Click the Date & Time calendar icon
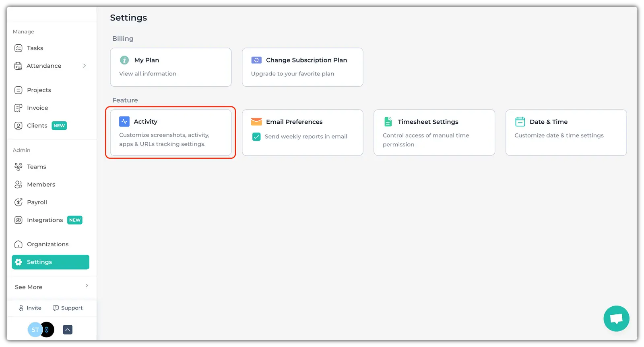 pos(520,122)
